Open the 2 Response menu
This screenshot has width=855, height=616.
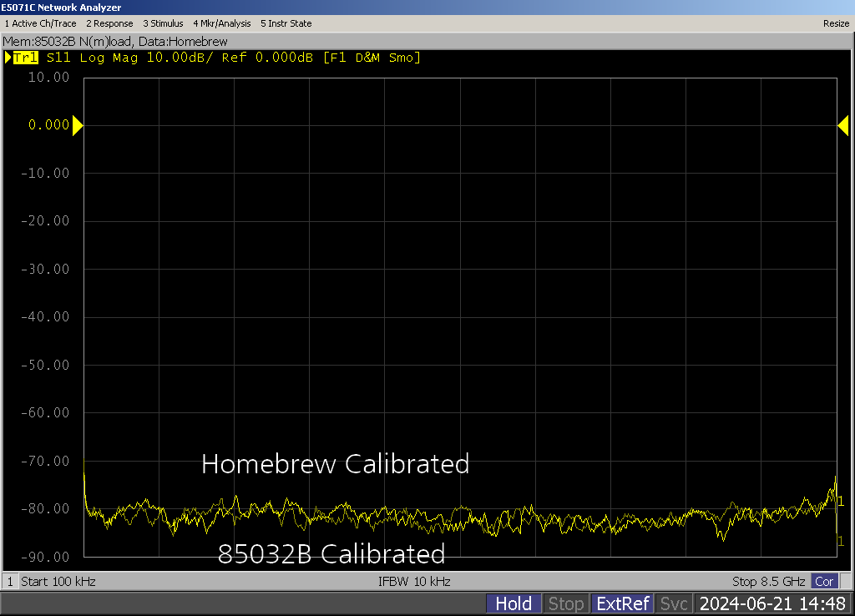click(109, 23)
